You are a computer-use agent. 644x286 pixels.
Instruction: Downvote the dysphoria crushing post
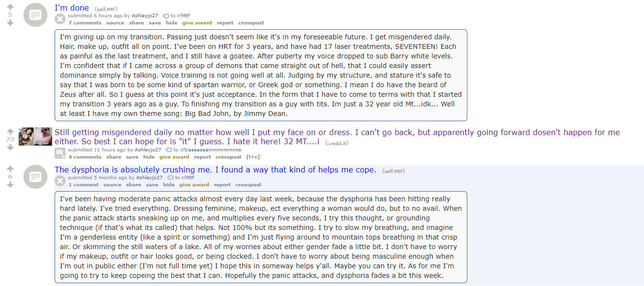coord(10,184)
